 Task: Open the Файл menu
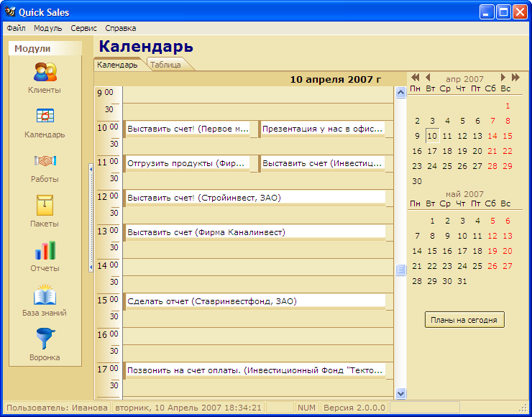[x=16, y=28]
